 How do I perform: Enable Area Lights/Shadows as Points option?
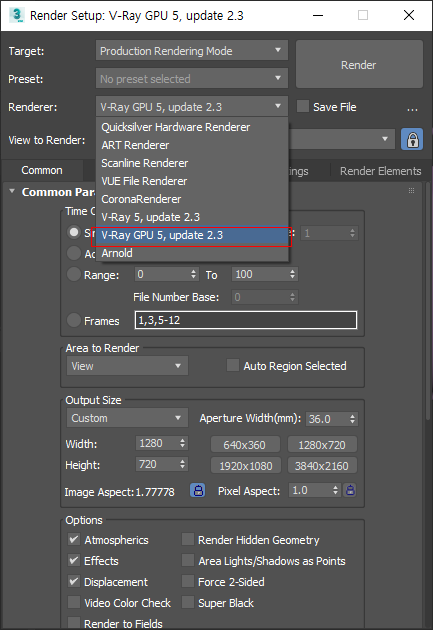[188, 560]
